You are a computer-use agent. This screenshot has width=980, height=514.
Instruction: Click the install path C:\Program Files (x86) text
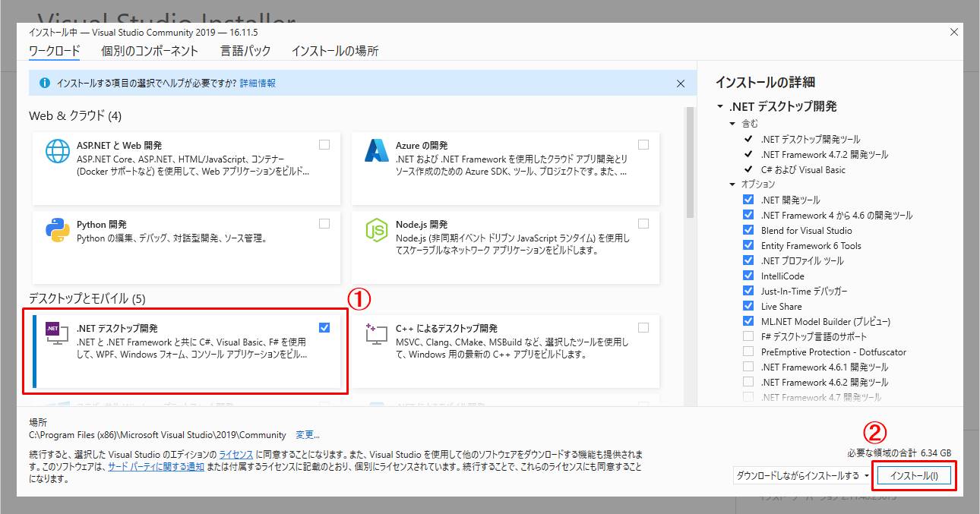tap(157, 435)
